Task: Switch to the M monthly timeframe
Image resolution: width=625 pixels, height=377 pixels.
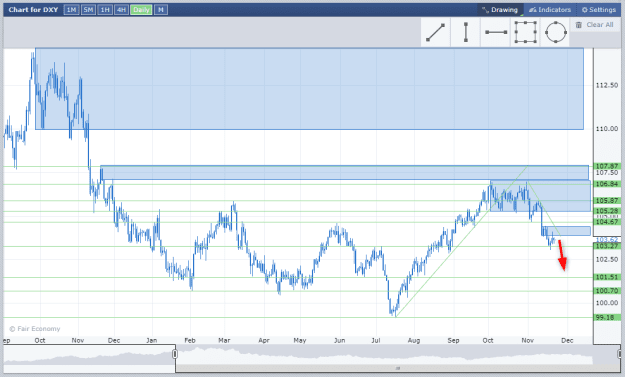Action: [161, 10]
